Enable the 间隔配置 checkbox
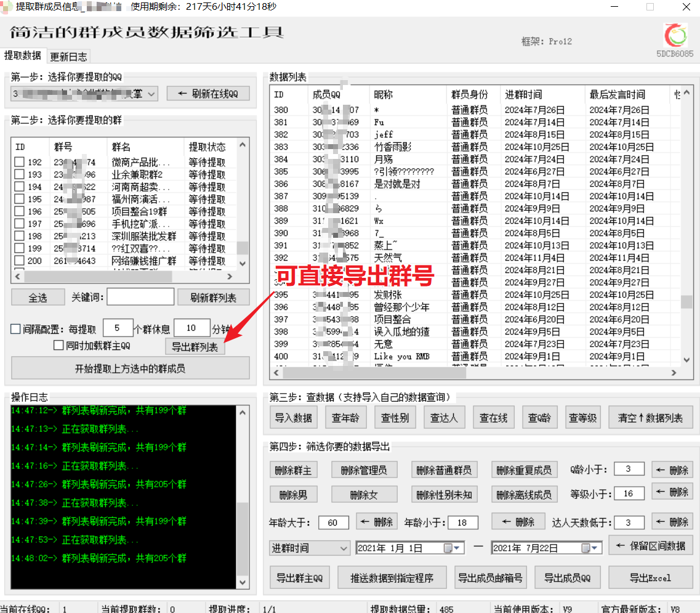 pyautogui.click(x=16, y=329)
